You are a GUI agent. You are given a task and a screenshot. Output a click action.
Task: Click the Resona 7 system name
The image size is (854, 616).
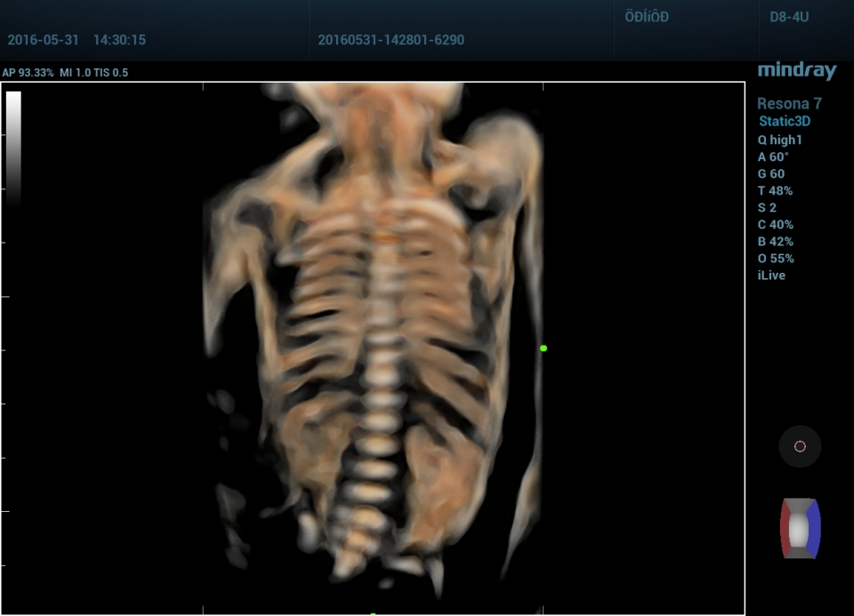tap(789, 104)
